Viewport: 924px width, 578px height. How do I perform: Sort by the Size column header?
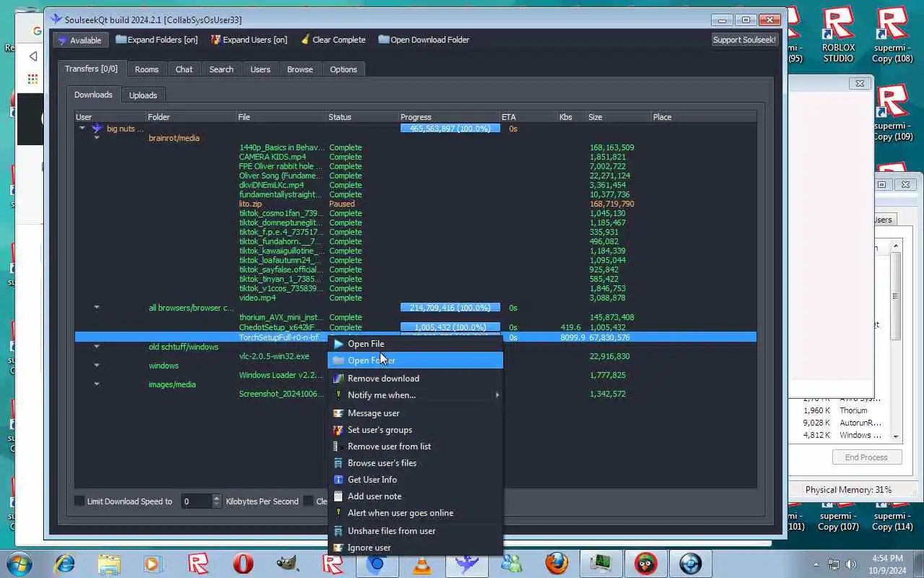(619, 117)
